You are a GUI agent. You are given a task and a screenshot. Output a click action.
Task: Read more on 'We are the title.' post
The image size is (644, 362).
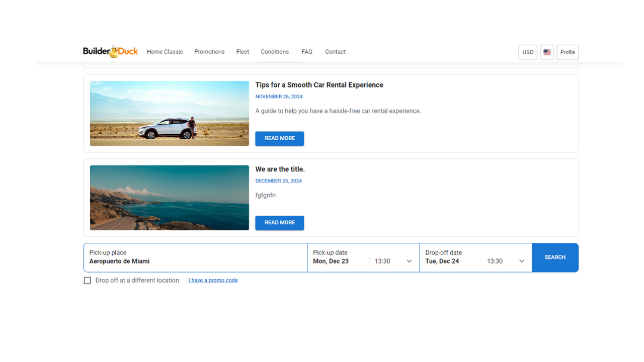pyautogui.click(x=279, y=223)
